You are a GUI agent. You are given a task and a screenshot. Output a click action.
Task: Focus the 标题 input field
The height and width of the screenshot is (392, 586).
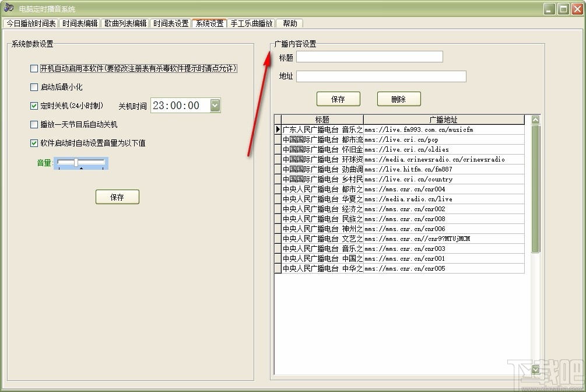pyautogui.click(x=370, y=57)
